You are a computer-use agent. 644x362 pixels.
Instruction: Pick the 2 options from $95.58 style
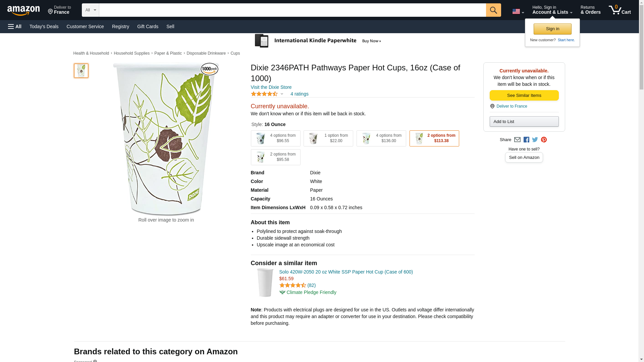(x=275, y=157)
